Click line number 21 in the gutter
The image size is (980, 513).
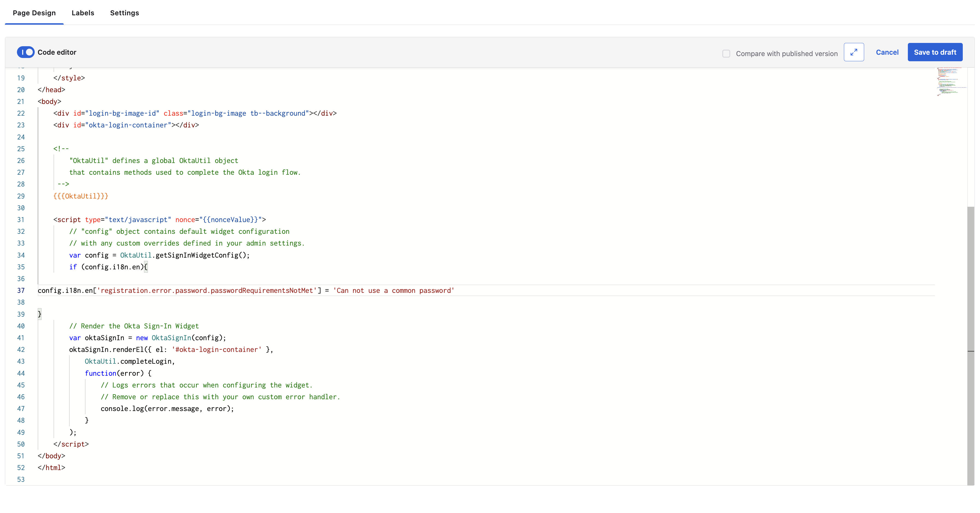point(21,102)
